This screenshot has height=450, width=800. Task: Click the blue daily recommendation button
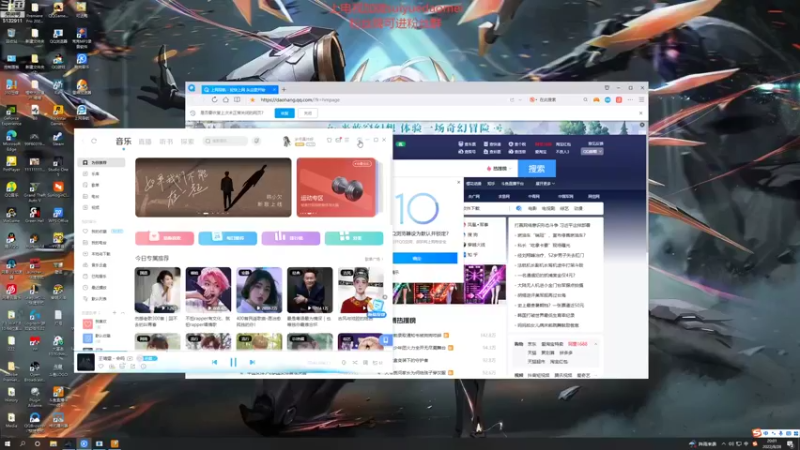click(228, 238)
